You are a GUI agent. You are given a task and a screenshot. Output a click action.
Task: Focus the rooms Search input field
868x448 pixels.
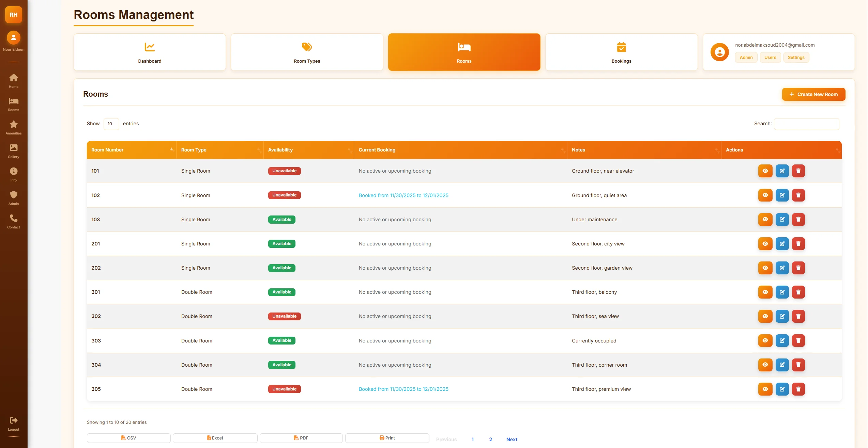click(x=806, y=124)
